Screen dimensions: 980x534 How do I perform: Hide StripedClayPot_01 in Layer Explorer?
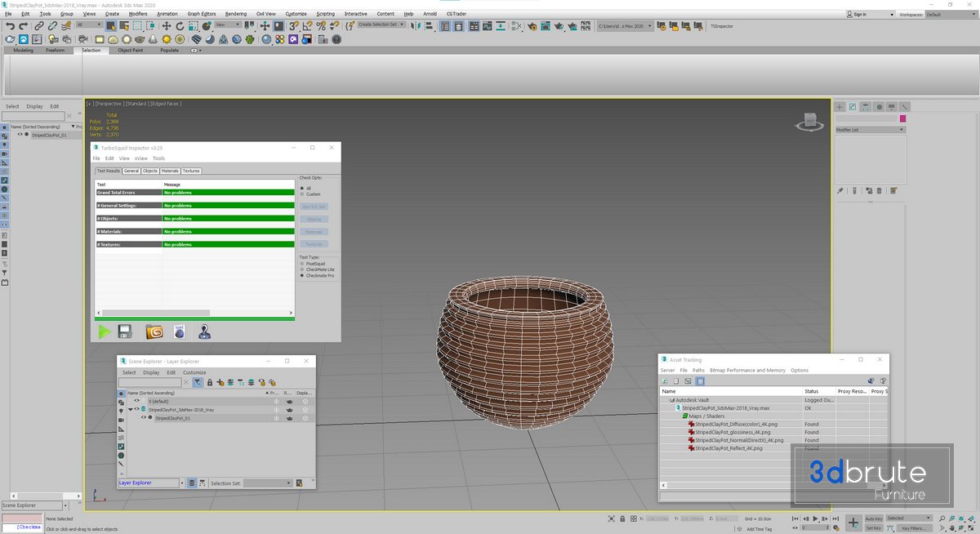click(x=143, y=418)
